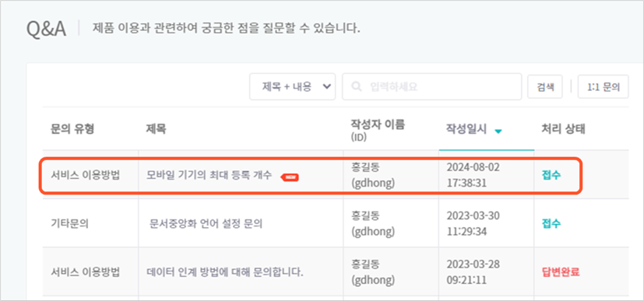
Task: Click the 입력하세요 search input field
Action: coord(431,86)
